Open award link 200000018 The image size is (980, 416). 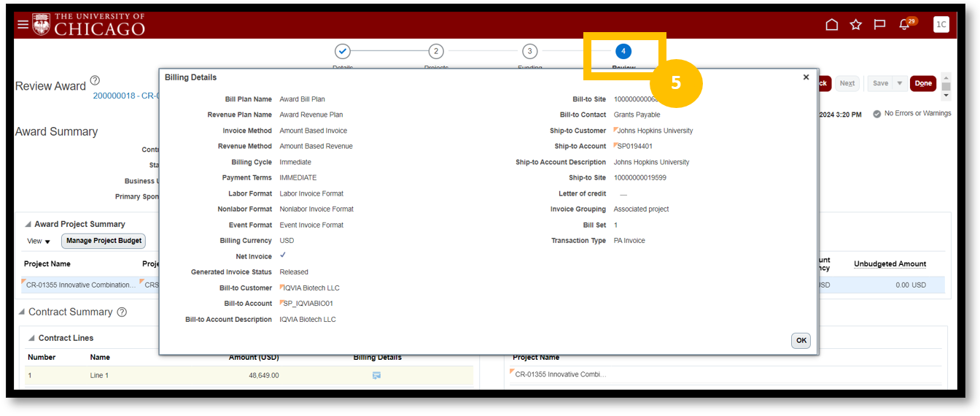click(x=125, y=96)
